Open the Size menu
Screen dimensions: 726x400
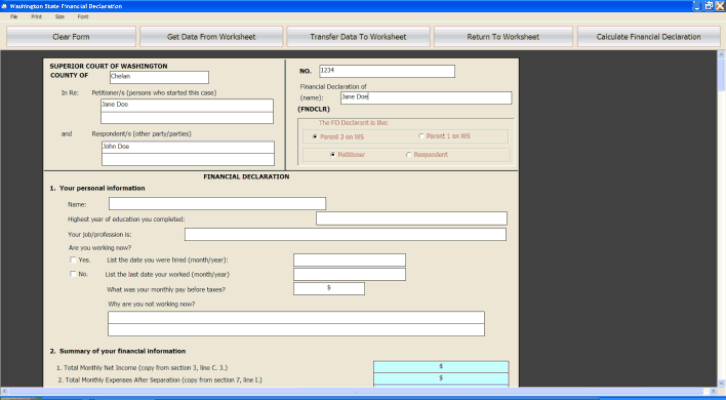pos(60,17)
